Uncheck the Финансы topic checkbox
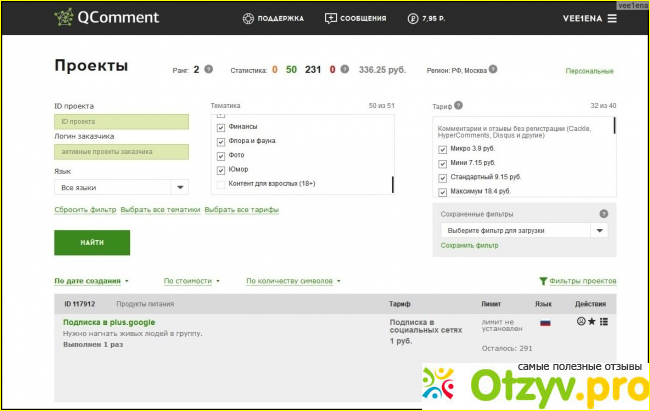 [x=220, y=127]
